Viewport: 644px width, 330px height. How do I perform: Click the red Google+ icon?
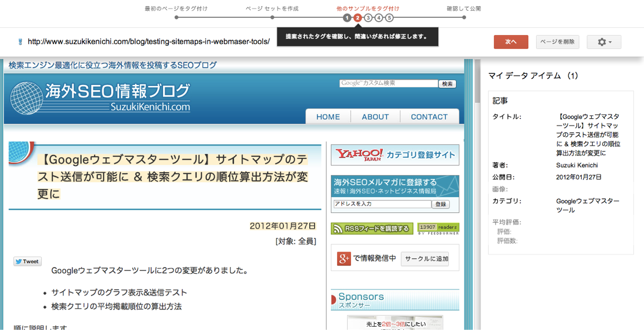[x=343, y=258]
